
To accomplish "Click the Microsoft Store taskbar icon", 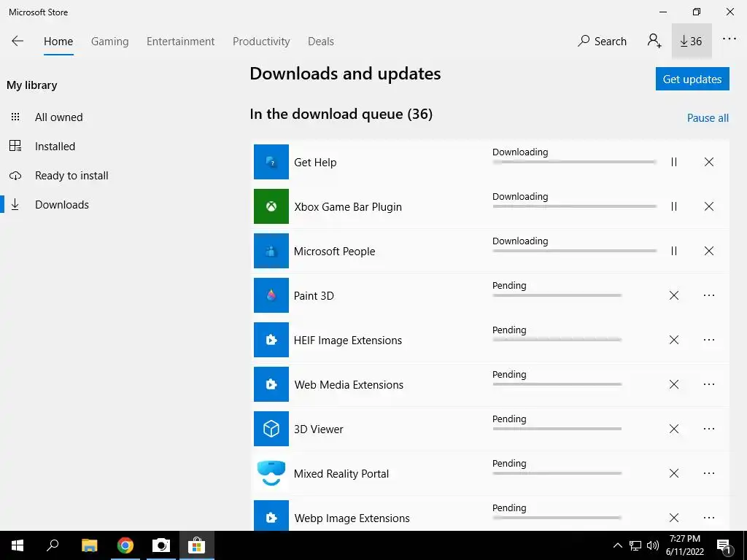I will [196, 545].
